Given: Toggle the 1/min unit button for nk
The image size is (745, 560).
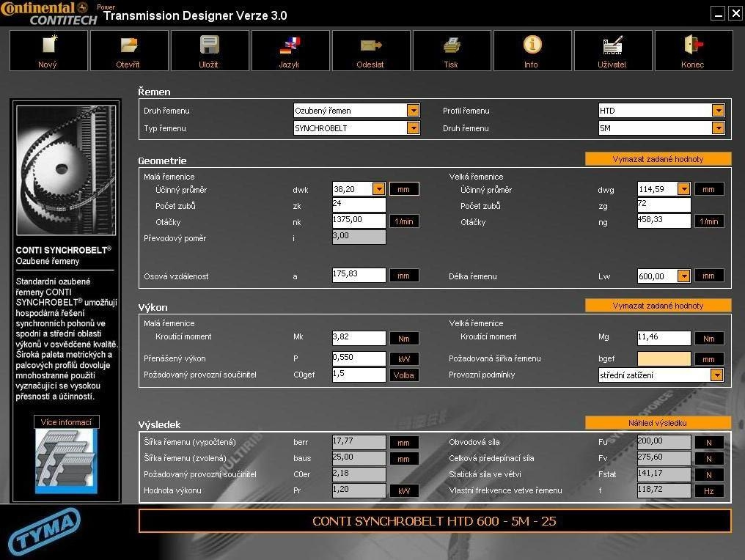Looking at the screenshot, I should coord(404,221).
